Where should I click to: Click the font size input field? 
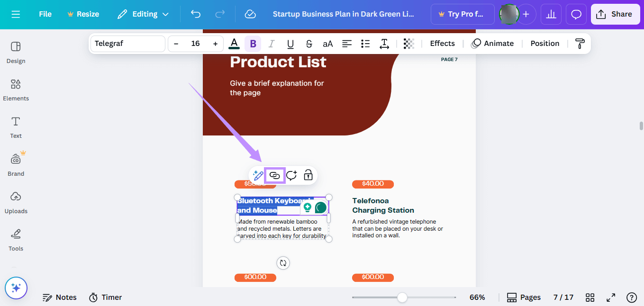[x=195, y=43]
